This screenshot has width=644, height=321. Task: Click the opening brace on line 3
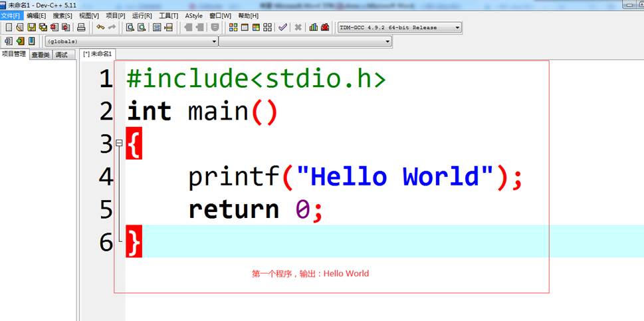(134, 143)
